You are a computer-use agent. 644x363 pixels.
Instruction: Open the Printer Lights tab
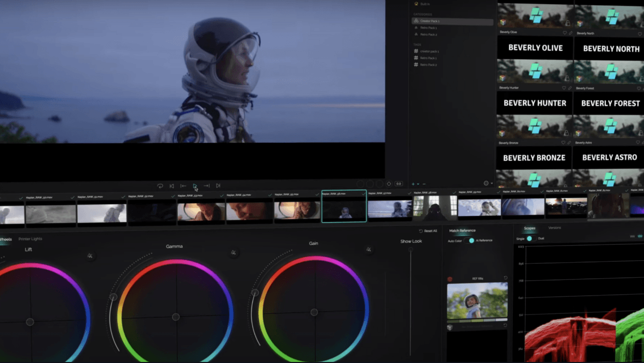[x=30, y=239]
